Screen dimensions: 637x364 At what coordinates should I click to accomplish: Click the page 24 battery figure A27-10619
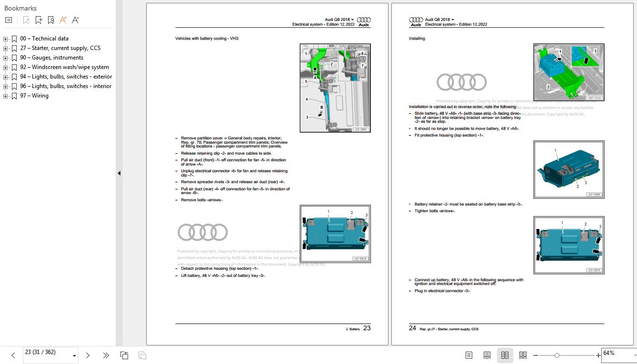568,245
